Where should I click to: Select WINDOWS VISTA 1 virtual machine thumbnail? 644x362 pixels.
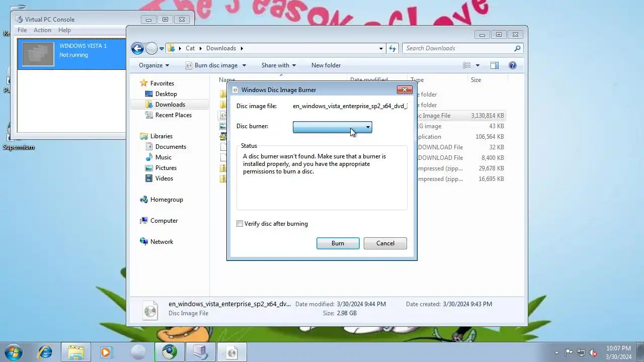point(38,54)
